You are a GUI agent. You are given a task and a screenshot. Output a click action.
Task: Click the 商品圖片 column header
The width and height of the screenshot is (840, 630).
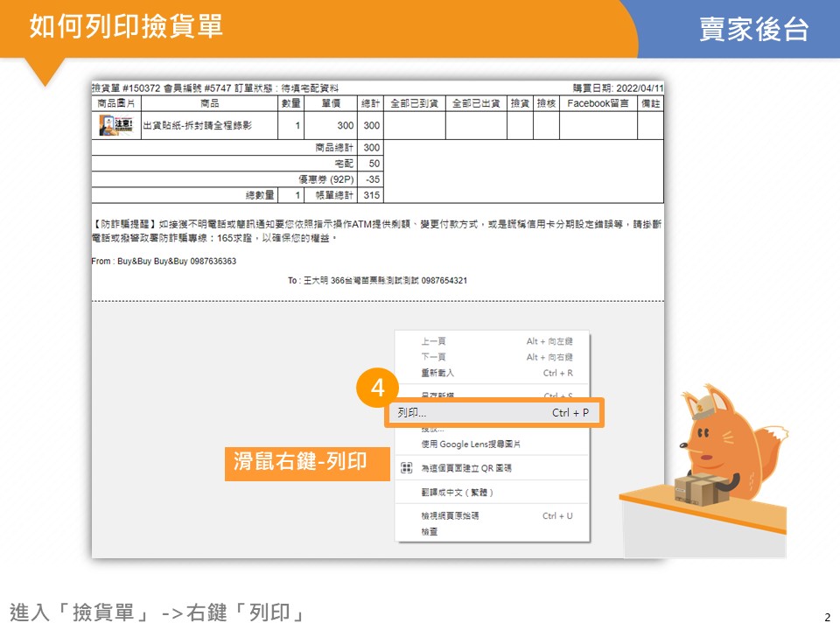point(115,103)
